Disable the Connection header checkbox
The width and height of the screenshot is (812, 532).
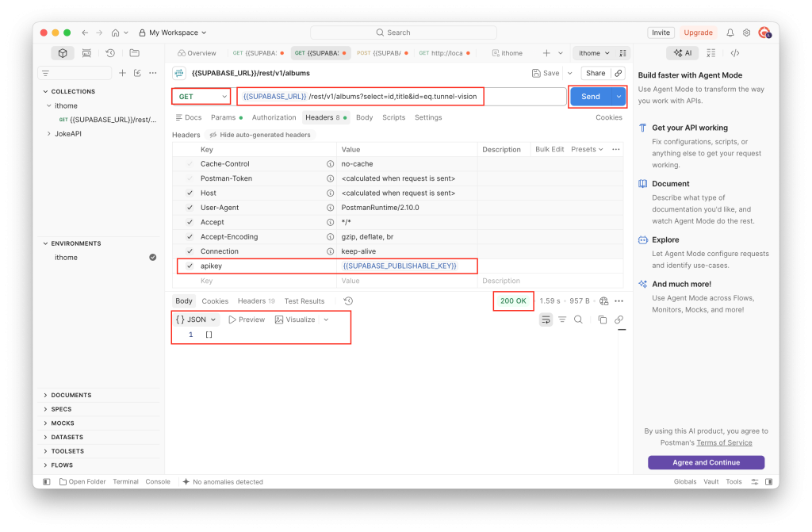(x=190, y=251)
